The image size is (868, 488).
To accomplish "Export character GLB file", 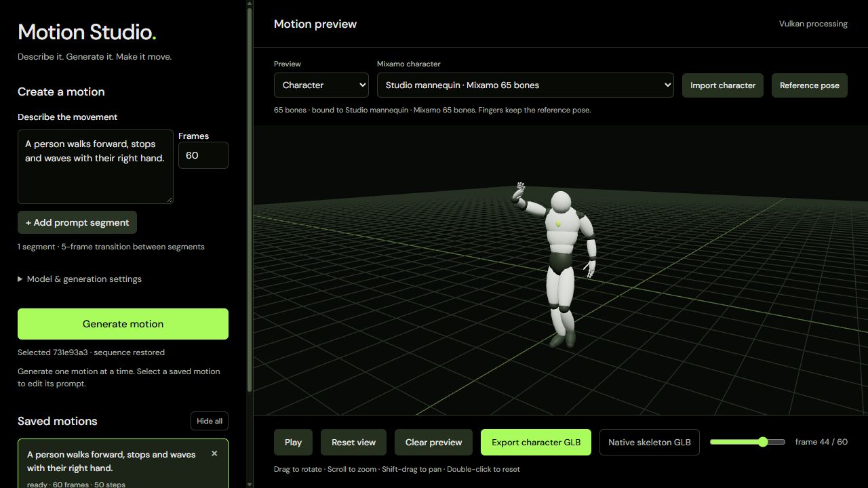I will [536, 442].
